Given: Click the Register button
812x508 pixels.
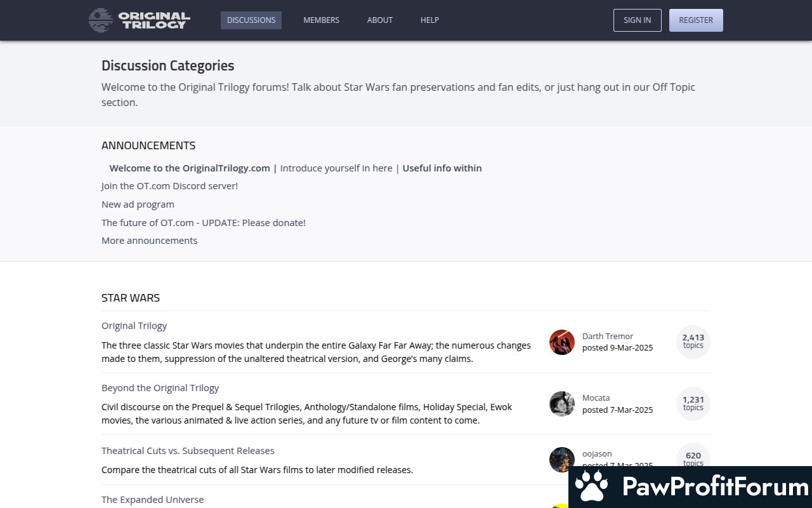Looking at the screenshot, I should tap(696, 20).
